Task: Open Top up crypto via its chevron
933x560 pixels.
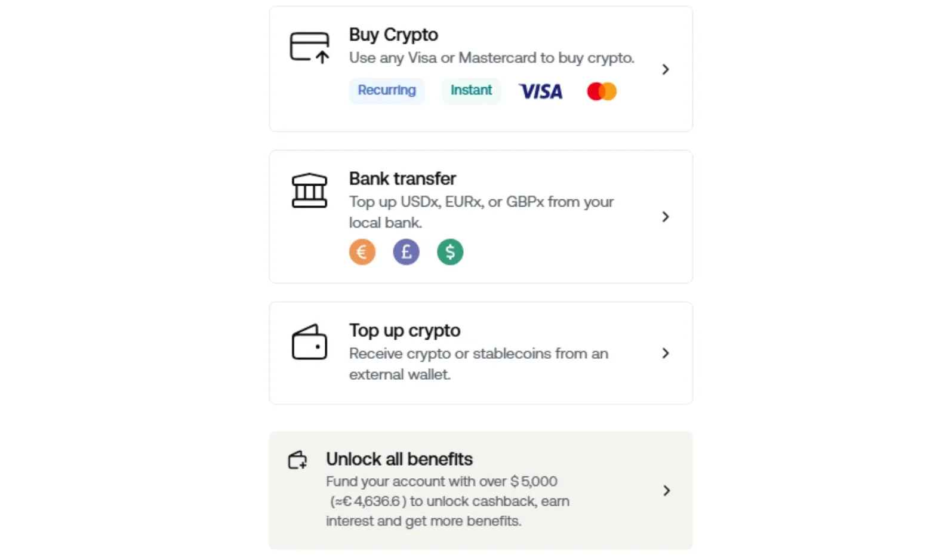Action: (666, 353)
